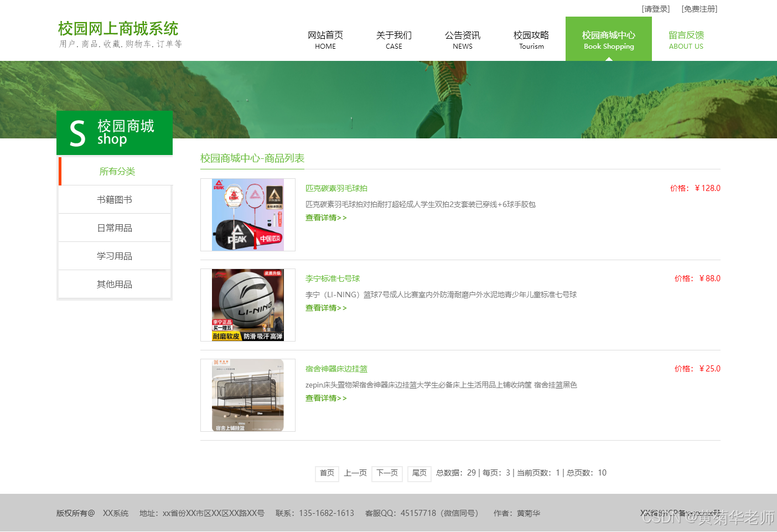
Task: Go to 下一页 next page
Action: coord(387,473)
